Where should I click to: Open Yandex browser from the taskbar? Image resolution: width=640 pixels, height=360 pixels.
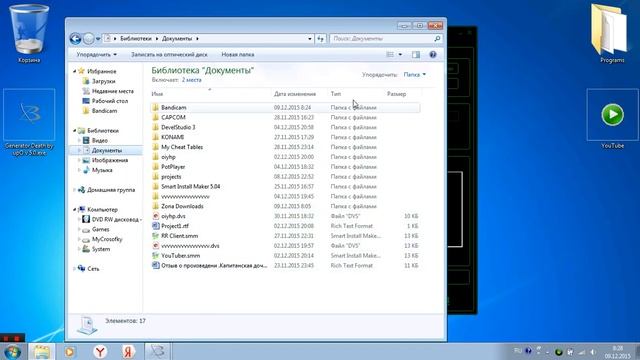(100, 351)
